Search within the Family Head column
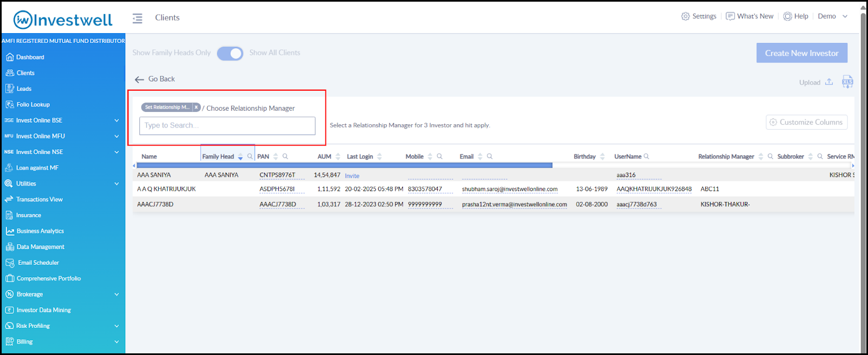 click(250, 156)
